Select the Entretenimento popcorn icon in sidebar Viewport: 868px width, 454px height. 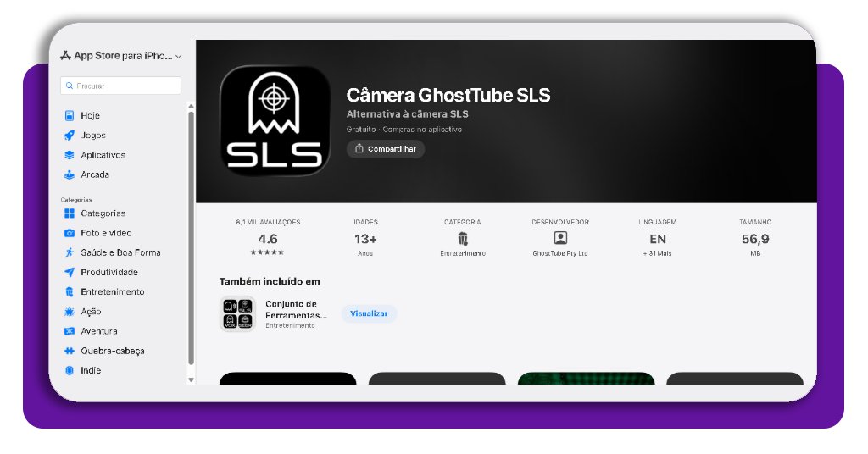(70, 292)
